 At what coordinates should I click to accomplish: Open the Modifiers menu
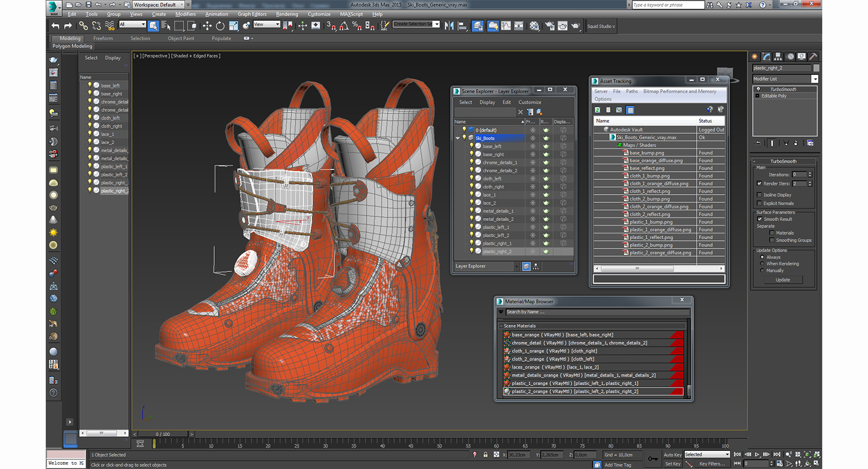tap(185, 14)
